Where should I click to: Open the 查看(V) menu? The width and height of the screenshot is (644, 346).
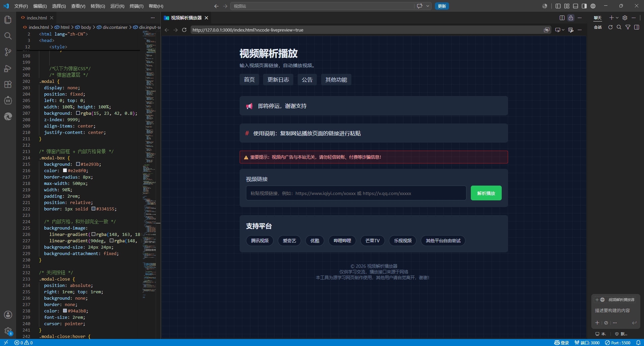pyautogui.click(x=78, y=6)
